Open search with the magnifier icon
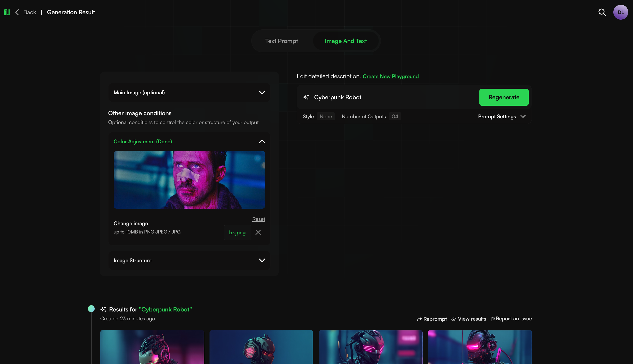Image resolution: width=633 pixels, height=364 pixels. pos(602,12)
